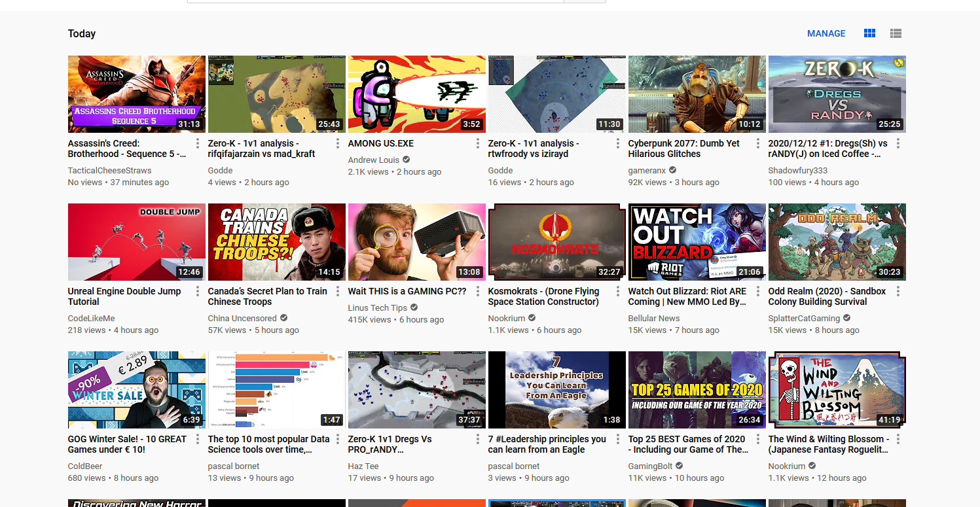Open options menu for Top 25 BEST Games video
Image resolution: width=980 pixels, height=507 pixels.
758,439
